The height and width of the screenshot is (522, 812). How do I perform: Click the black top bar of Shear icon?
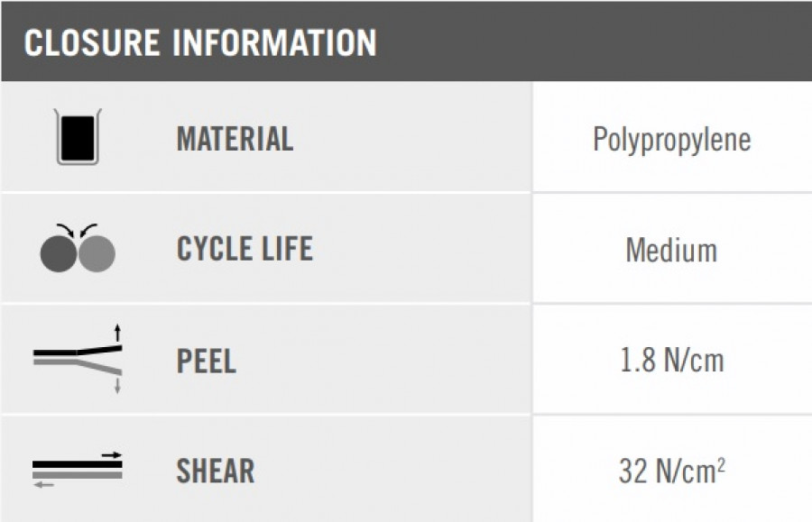point(78,464)
